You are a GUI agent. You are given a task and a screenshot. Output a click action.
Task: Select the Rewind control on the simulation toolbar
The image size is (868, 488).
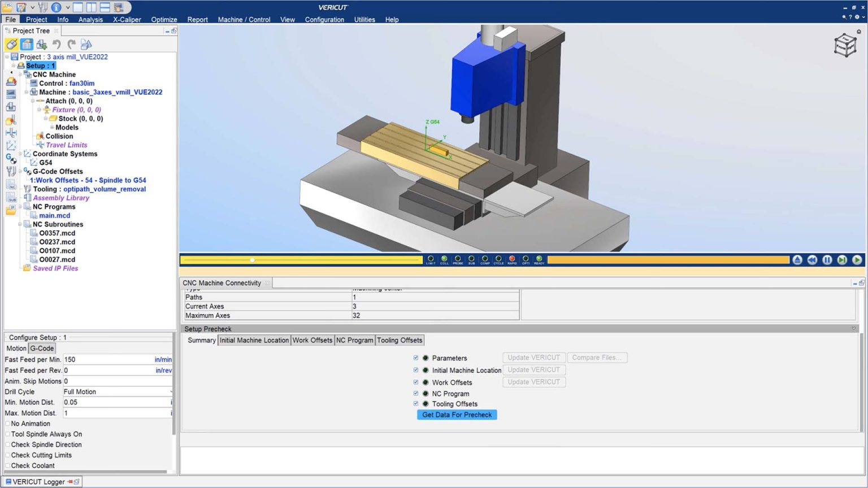812,260
